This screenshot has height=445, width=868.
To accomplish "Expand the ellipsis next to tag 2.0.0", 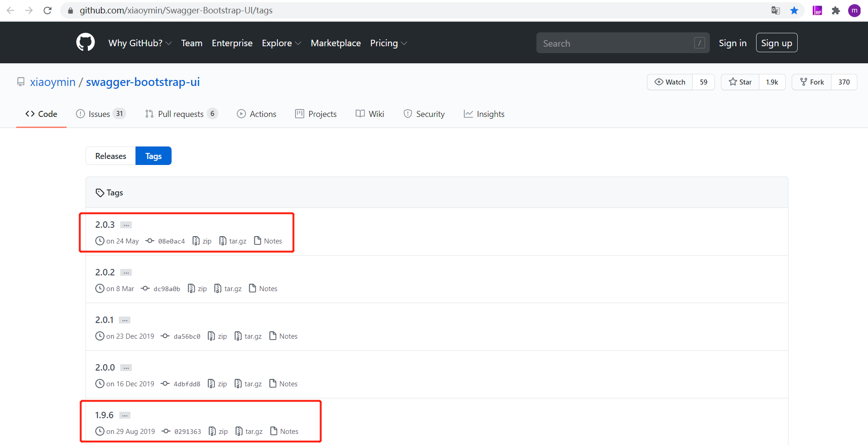I will (126, 368).
